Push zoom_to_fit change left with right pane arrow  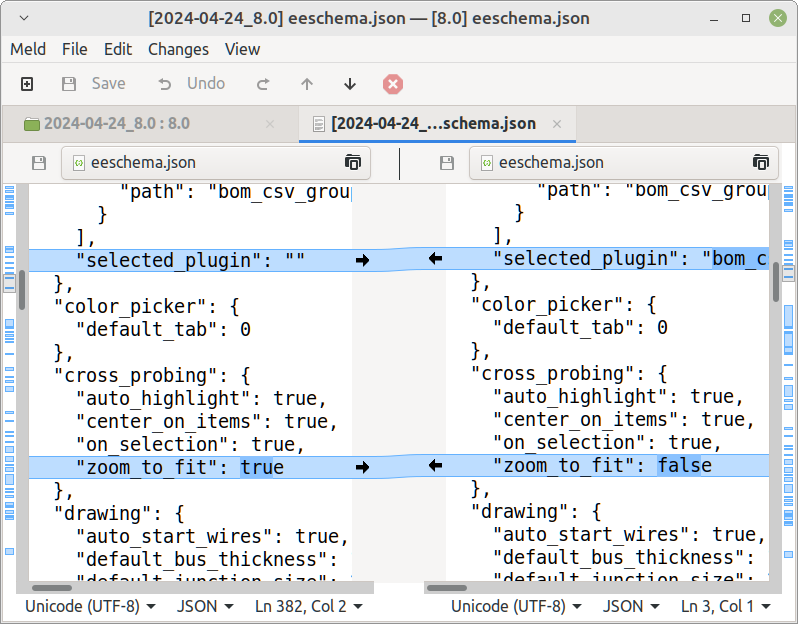[x=435, y=465]
